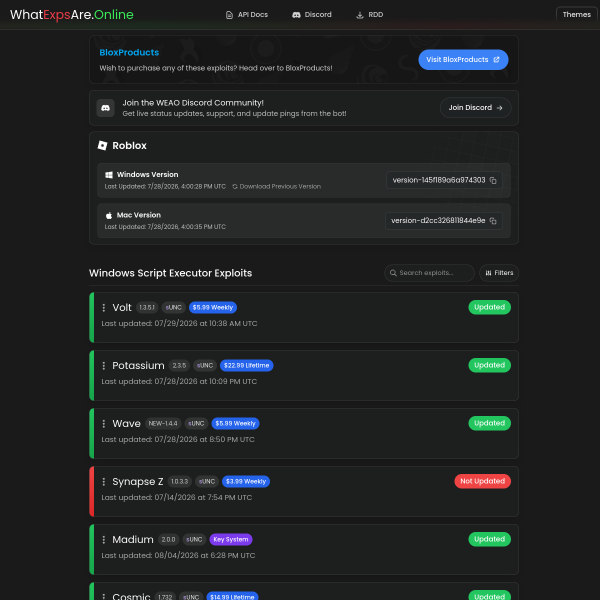The height and width of the screenshot is (600, 600).
Task: Expand the Synapse Z exploit card
Action: pyautogui.click(x=304, y=491)
